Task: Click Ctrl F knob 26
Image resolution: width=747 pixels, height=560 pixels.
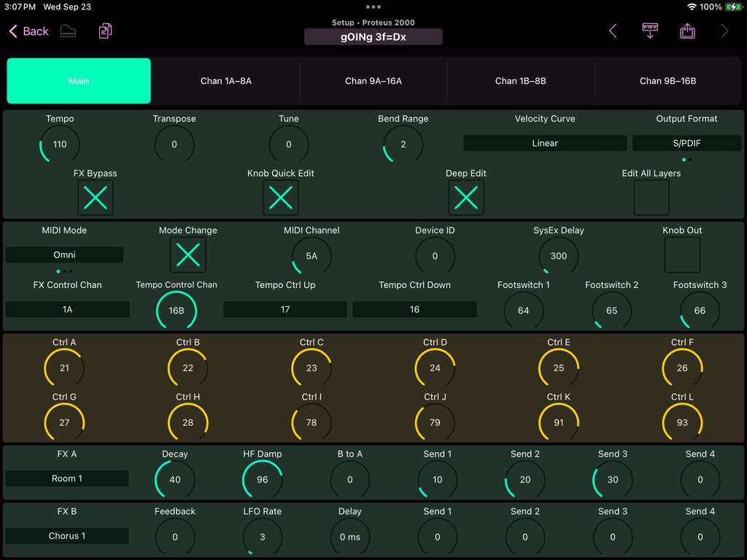Action: pyautogui.click(x=682, y=367)
